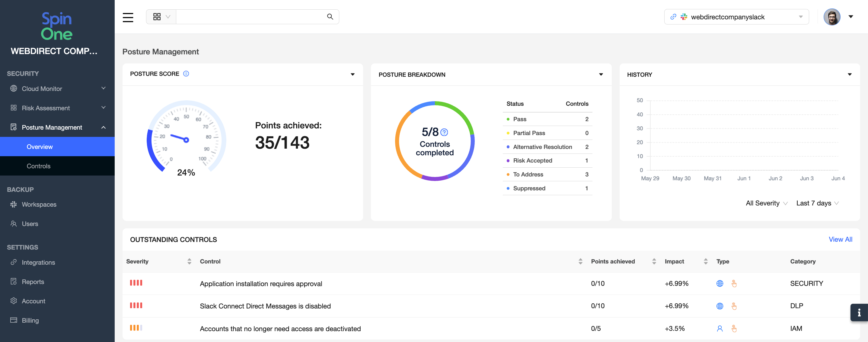This screenshot has width=868, height=342.
Task: Open All Severity filter dropdown
Action: tap(766, 203)
